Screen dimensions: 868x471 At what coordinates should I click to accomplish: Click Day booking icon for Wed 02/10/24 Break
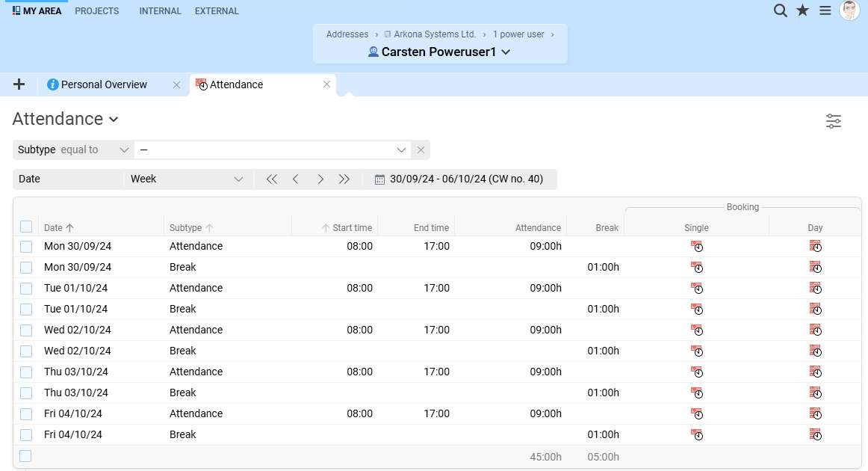pyautogui.click(x=816, y=351)
